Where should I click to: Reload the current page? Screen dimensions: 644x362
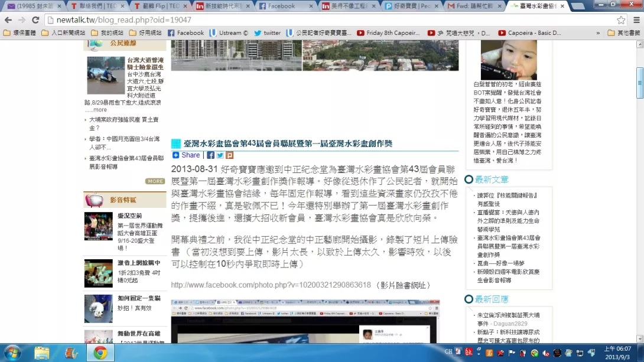click(35, 19)
